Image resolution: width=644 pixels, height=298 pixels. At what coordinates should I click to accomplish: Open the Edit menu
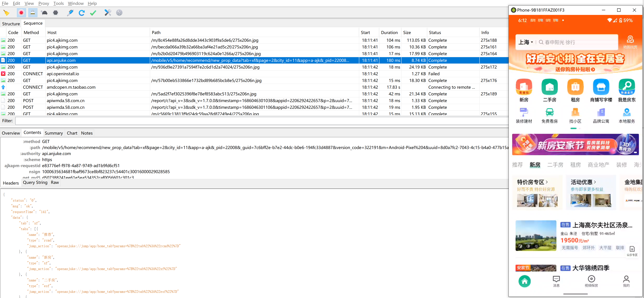pyautogui.click(x=16, y=3)
